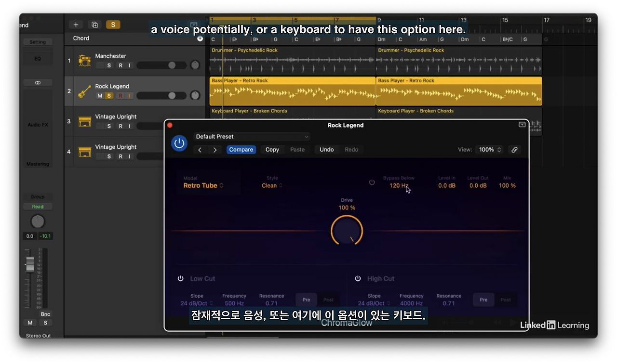Record-enable the Manchester track
617x364 pixels.
coord(121,65)
